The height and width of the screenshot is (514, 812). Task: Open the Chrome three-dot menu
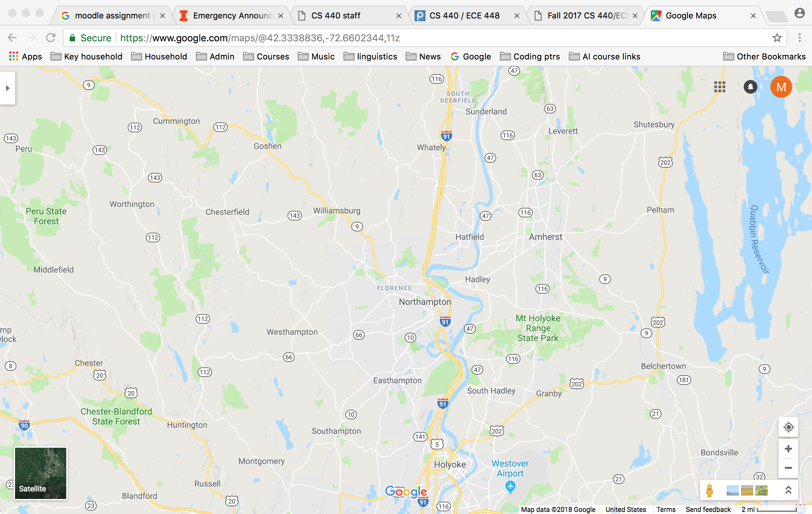(799, 38)
